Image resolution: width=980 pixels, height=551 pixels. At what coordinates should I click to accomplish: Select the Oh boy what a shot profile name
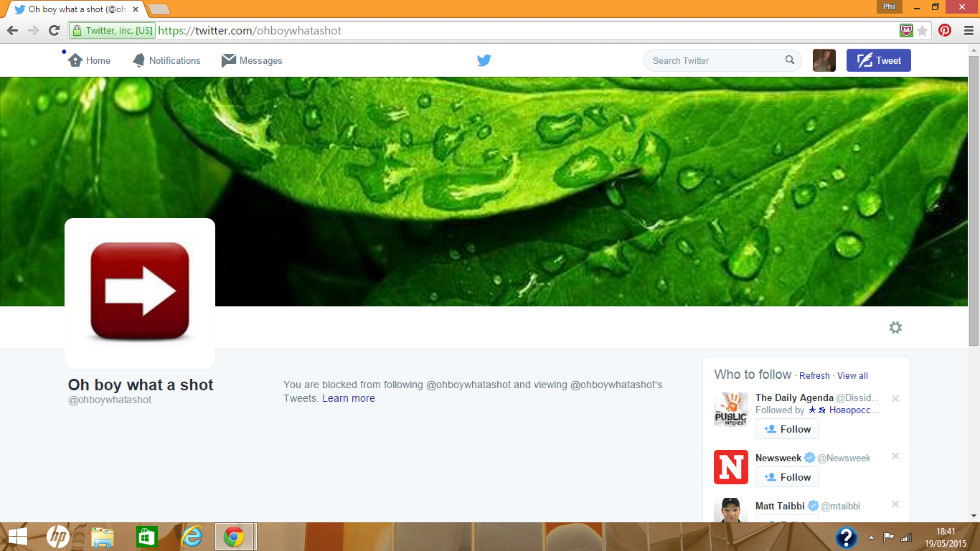(x=141, y=385)
